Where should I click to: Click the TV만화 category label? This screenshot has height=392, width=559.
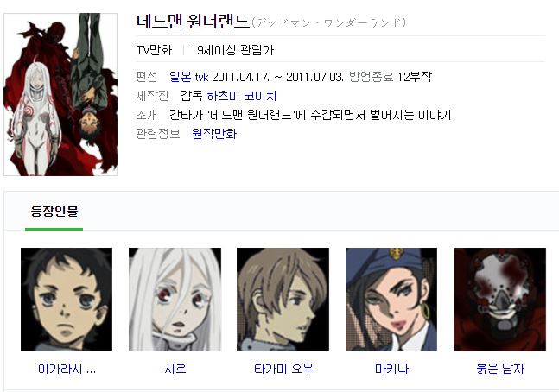[x=154, y=50]
